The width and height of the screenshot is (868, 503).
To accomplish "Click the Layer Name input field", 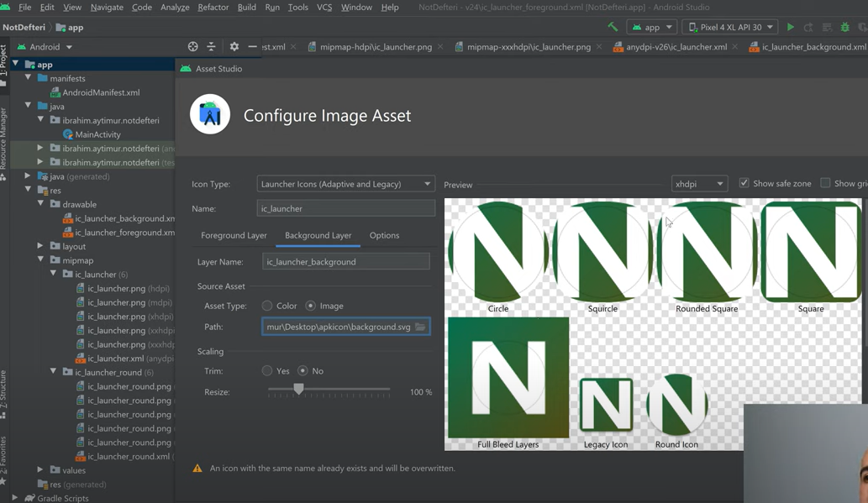I will coord(346,262).
